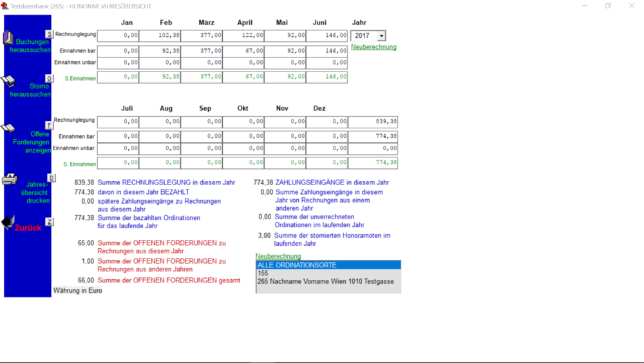Go back with Zurück
644x363 pixels.
click(28, 228)
